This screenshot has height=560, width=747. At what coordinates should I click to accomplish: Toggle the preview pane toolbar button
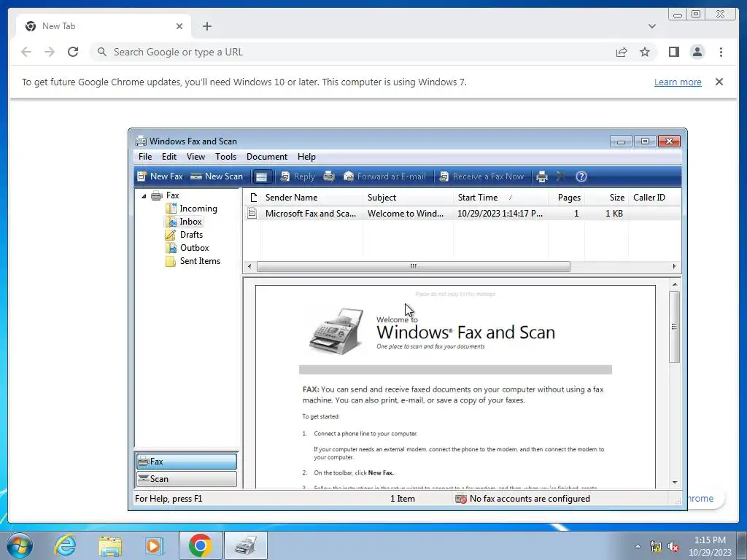click(262, 176)
